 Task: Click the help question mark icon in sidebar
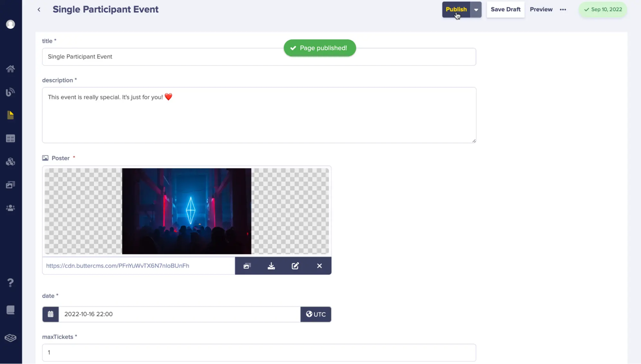coord(11,282)
